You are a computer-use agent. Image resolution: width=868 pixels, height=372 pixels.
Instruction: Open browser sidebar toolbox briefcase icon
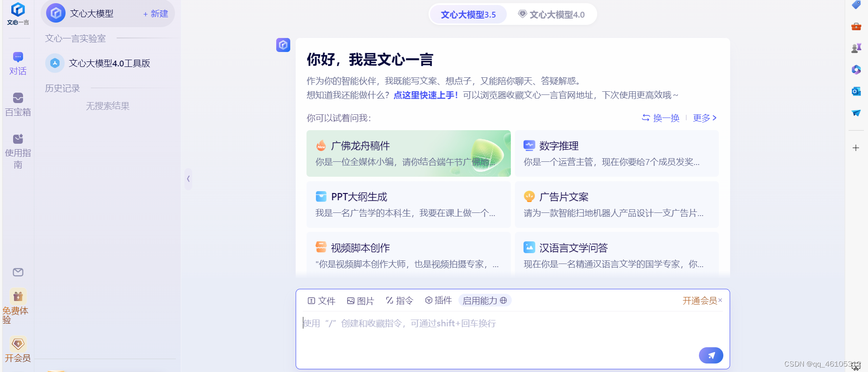[856, 26]
